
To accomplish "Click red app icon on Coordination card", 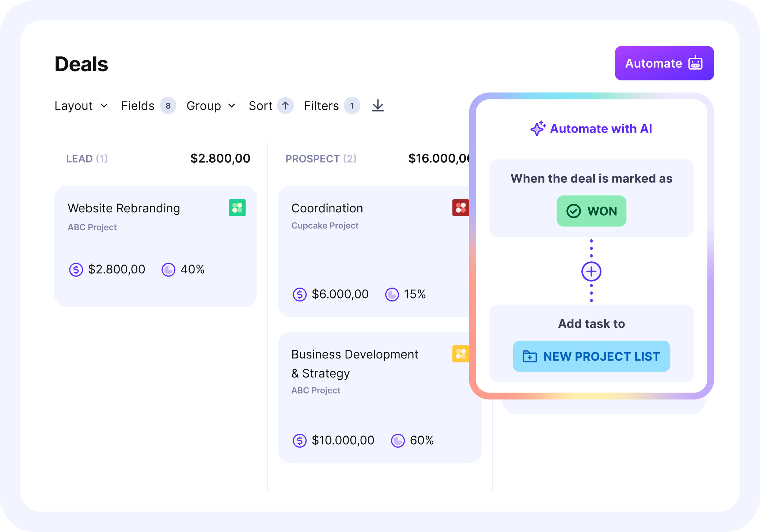I will click(x=460, y=208).
